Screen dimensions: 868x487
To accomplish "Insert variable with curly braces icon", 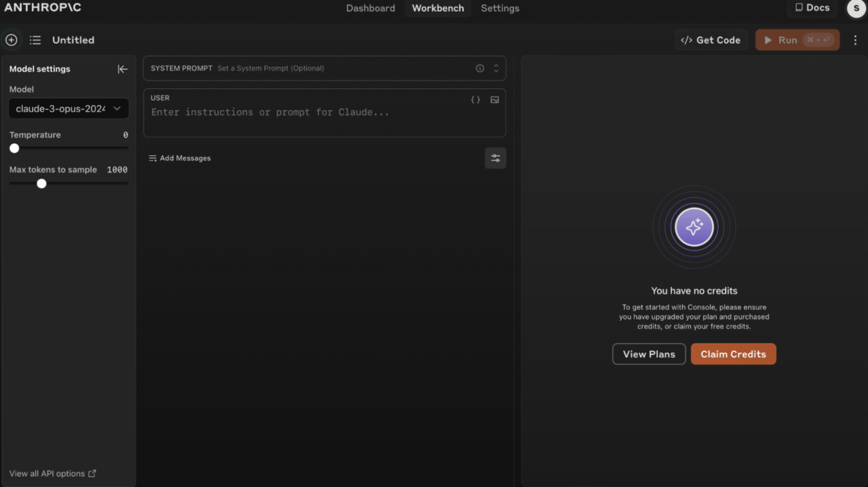I will click(476, 99).
